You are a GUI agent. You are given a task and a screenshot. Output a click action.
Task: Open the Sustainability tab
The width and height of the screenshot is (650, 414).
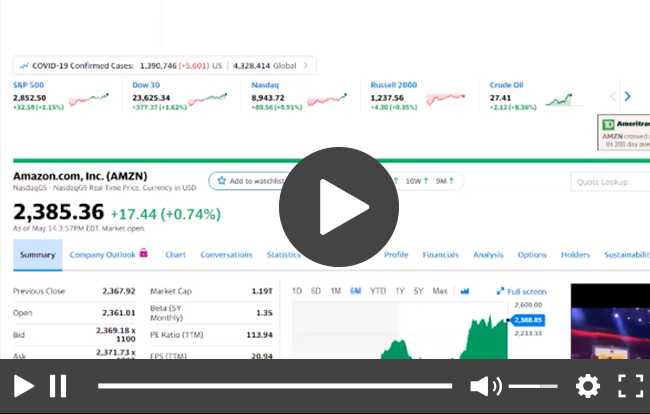[627, 255]
